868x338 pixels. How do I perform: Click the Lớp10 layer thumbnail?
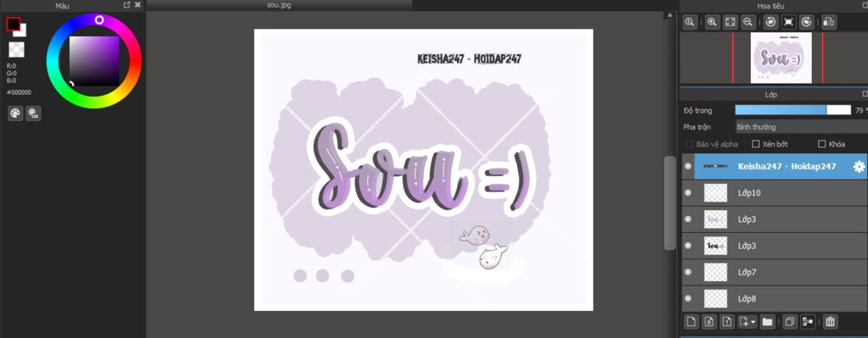click(715, 193)
